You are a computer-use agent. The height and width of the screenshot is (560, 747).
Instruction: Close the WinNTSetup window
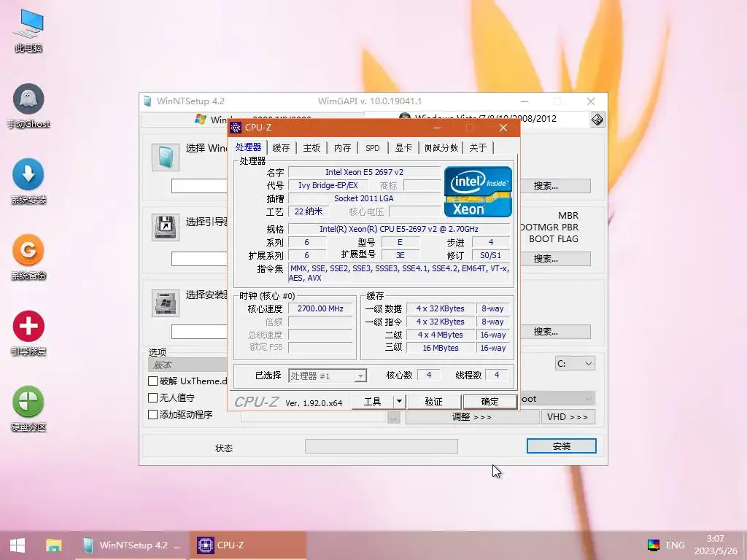(x=591, y=101)
